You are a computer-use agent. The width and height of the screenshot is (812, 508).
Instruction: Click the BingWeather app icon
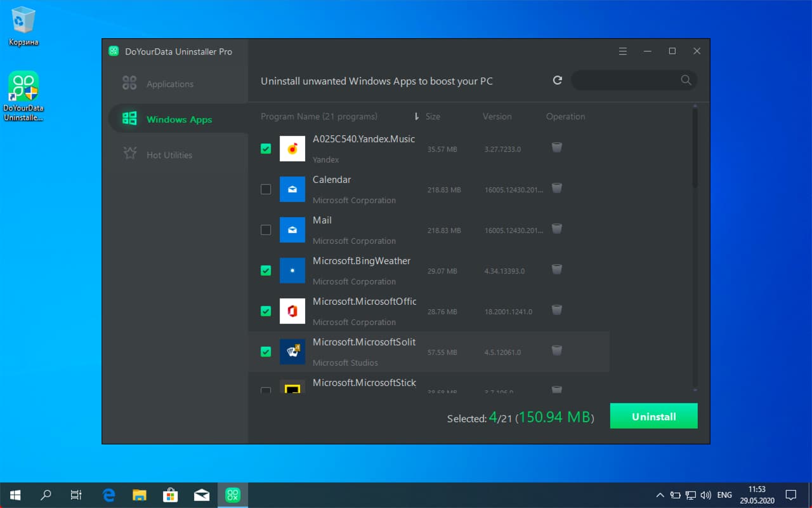[x=292, y=271]
